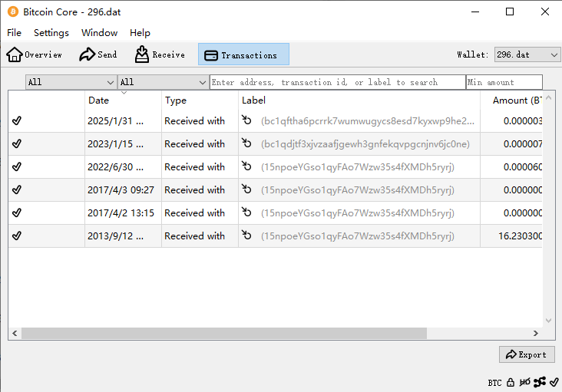This screenshot has height=392, width=562.
Task: Focus the address or label search field
Action: (337, 82)
